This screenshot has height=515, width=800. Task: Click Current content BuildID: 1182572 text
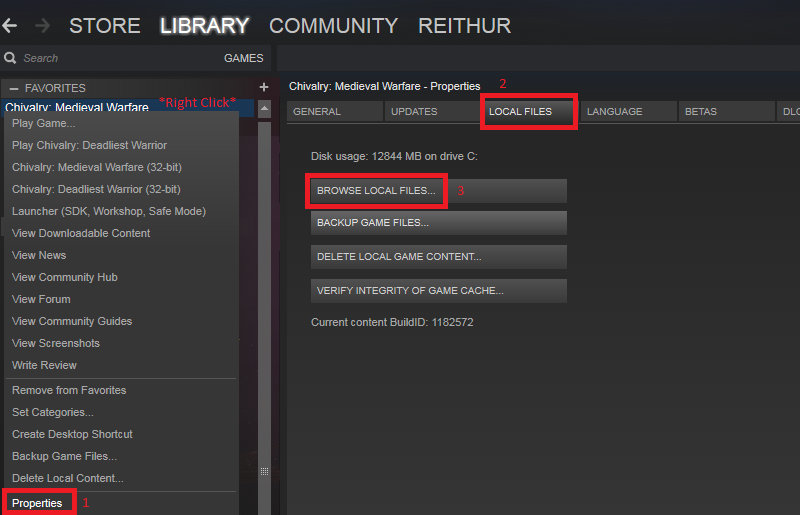(392, 322)
